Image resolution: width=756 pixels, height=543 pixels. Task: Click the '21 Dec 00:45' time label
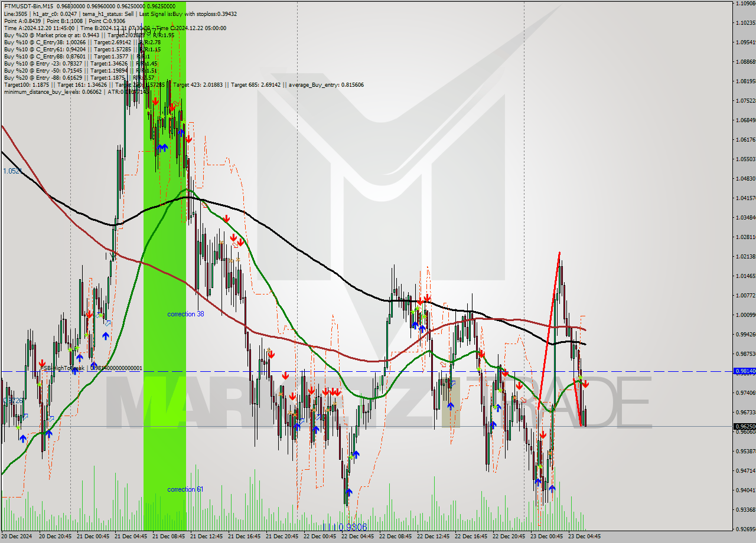93,537
